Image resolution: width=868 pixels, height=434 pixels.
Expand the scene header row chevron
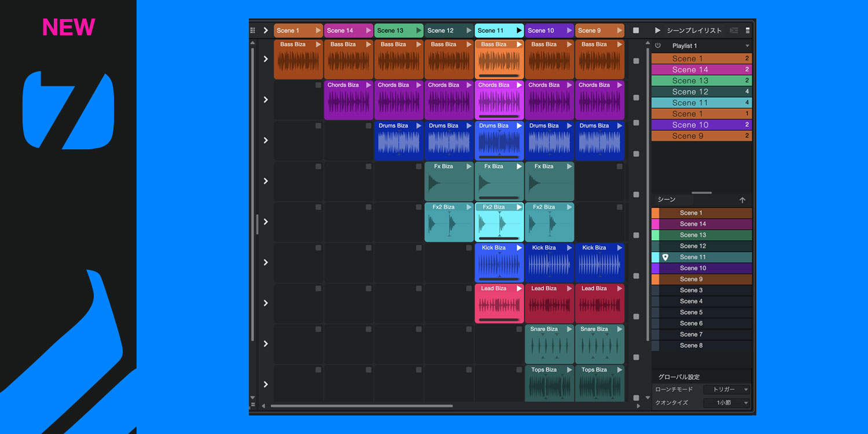coord(266,31)
